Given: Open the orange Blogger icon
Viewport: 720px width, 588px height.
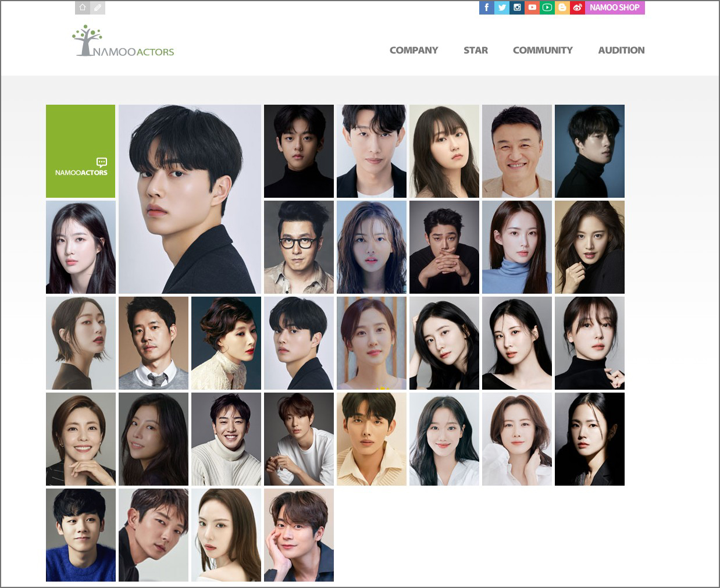Looking at the screenshot, I should [562, 8].
